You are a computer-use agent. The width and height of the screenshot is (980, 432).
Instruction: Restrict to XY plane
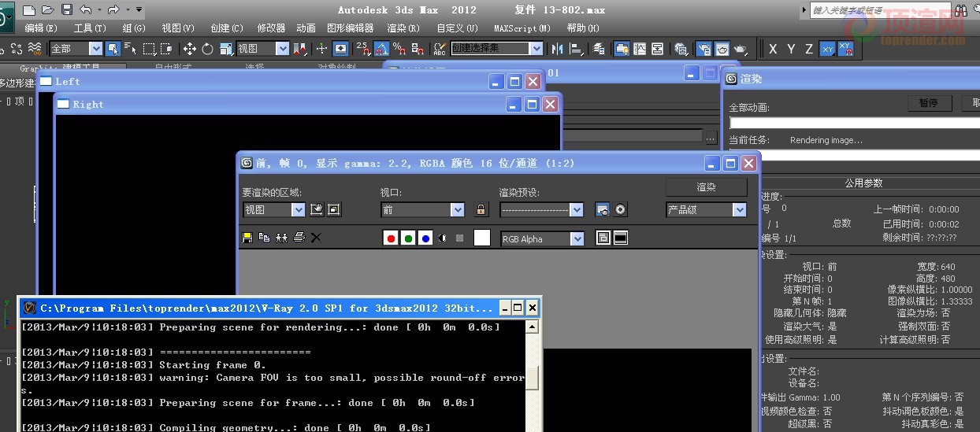click(x=827, y=49)
